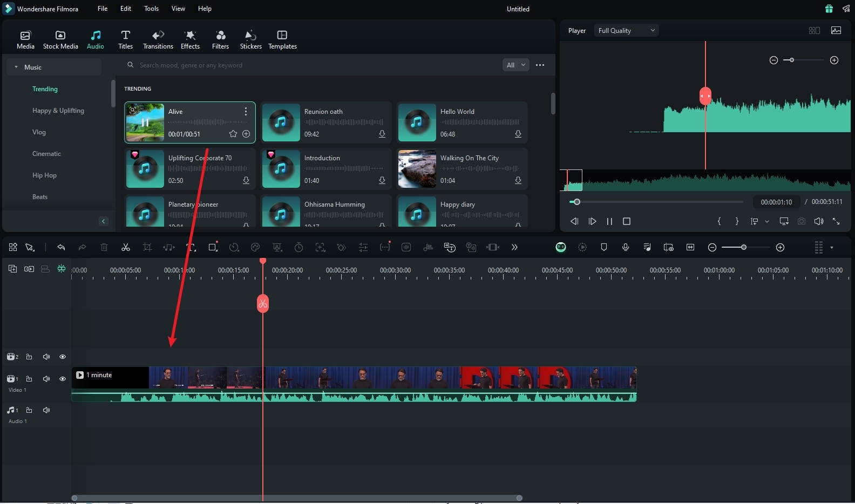Switch to the Stickers tab

(x=250, y=40)
